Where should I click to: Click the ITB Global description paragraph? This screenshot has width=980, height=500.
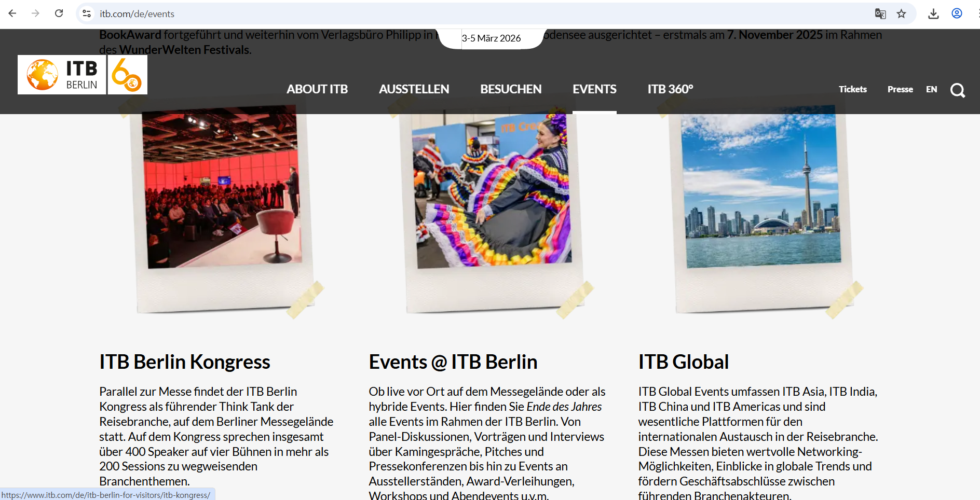tap(758, 442)
